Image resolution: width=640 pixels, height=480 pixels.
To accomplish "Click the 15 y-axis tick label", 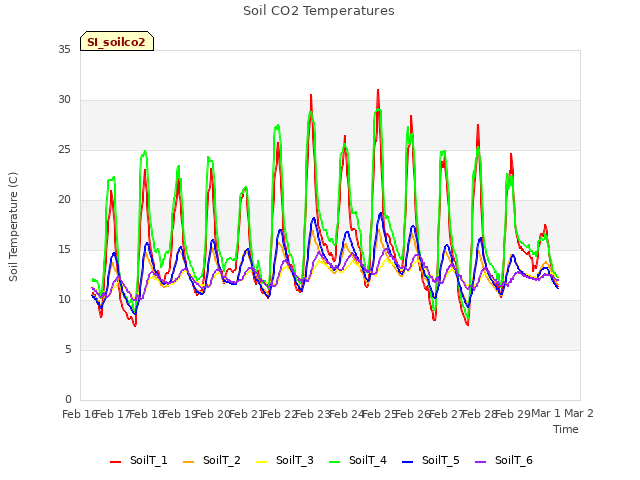I will [x=64, y=250].
